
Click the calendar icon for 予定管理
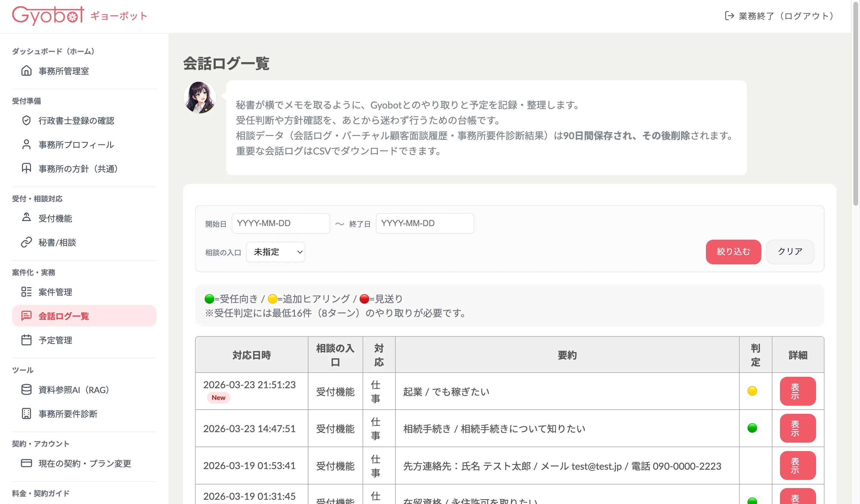[x=26, y=340]
